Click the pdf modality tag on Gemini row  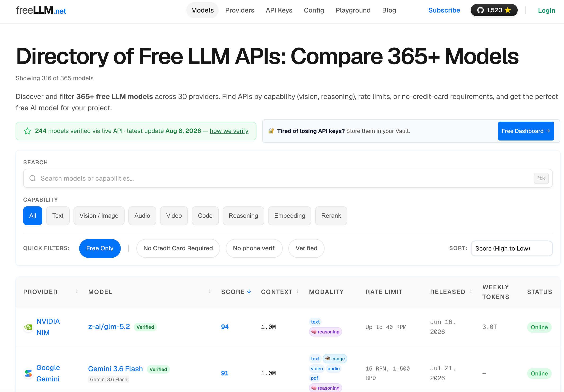point(314,378)
